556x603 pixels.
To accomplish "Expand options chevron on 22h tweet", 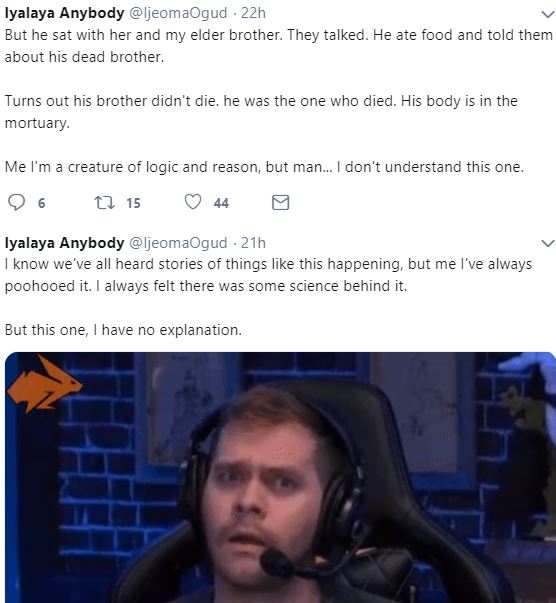I will coord(548,15).
